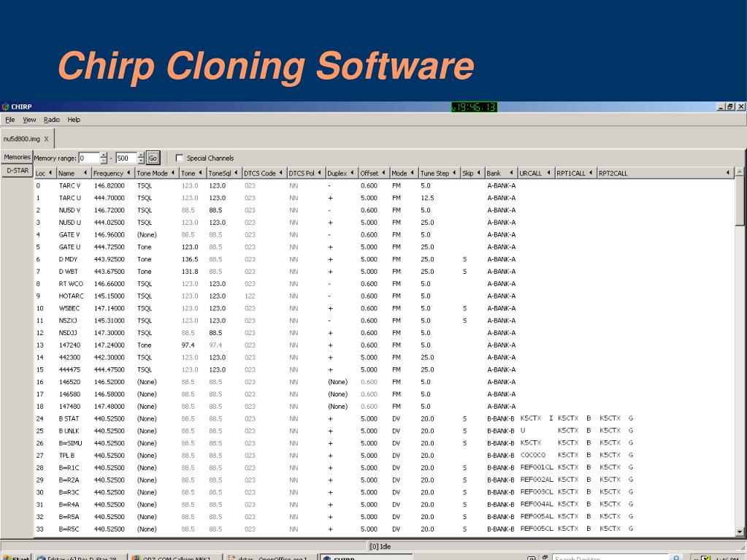This screenshot has width=747, height=560.
Task: Decrease the memory range start value
Action: tap(104, 161)
